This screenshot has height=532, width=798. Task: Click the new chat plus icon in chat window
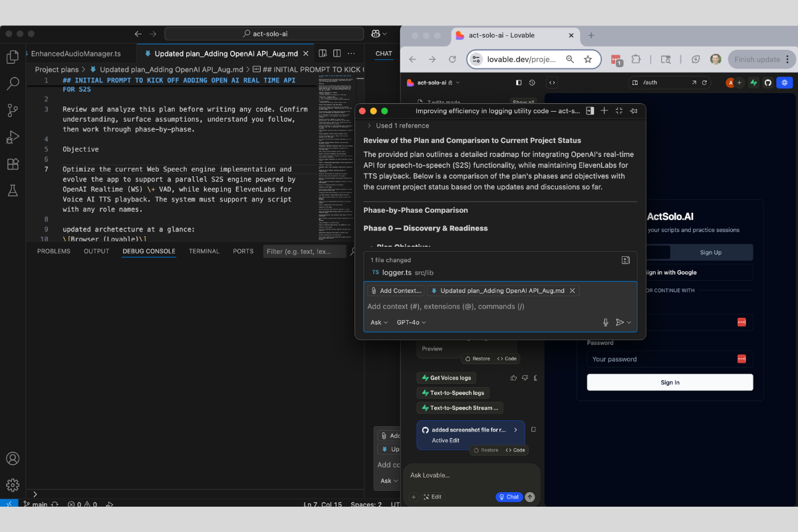(x=604, y=111)
